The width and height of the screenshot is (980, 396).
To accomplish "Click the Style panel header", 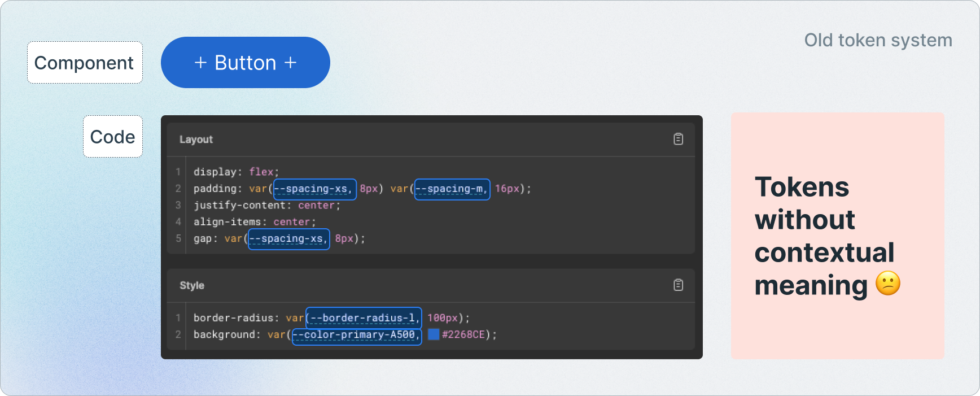I will click(x=431, y=285).
